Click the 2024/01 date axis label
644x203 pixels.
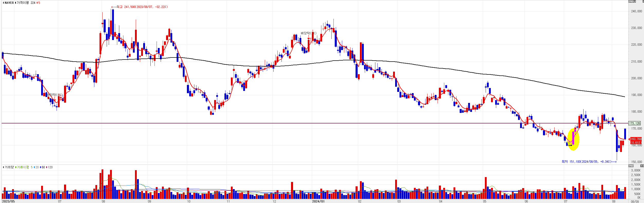(x=318, y=201)
